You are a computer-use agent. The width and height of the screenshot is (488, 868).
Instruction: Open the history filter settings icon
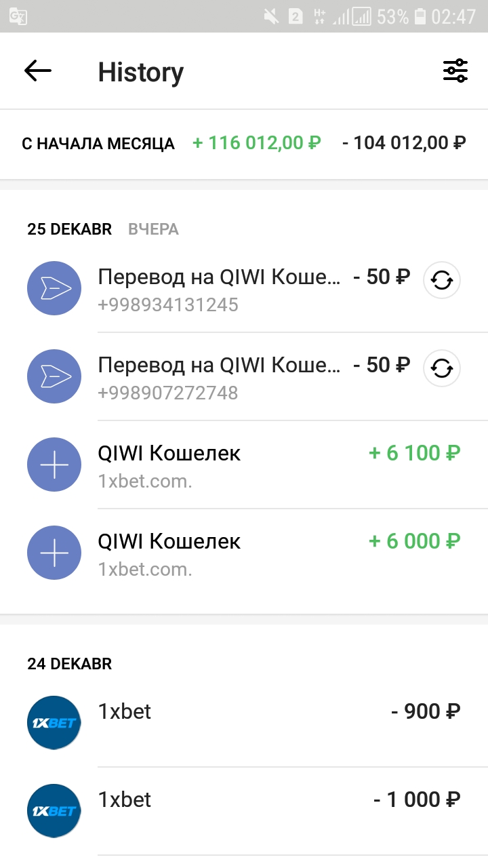455,71
